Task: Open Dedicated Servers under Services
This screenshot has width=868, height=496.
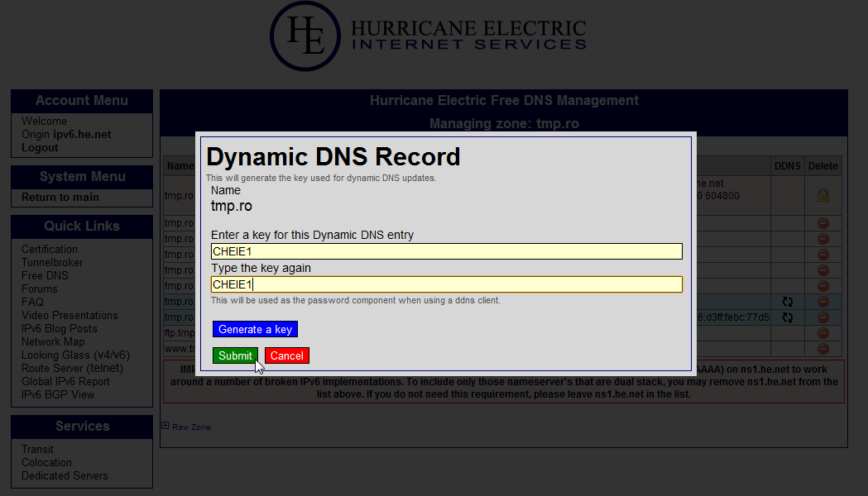Action: click(x=65, y=475)
